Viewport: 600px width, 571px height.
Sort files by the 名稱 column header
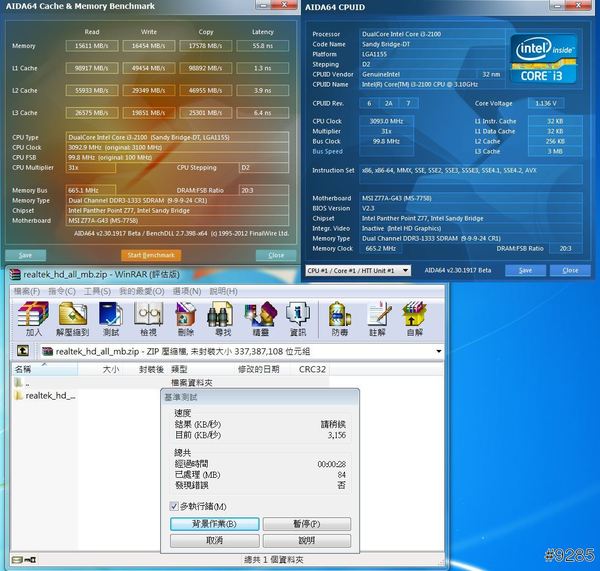[x=22, y=369]
